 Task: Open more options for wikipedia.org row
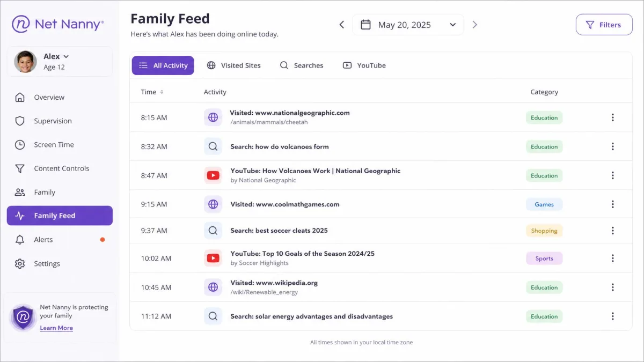(612, 287)
